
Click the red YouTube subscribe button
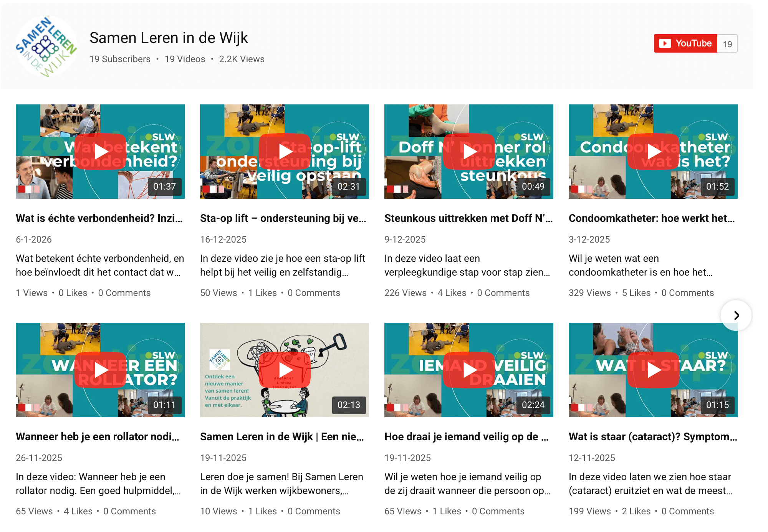pos(685,43)
